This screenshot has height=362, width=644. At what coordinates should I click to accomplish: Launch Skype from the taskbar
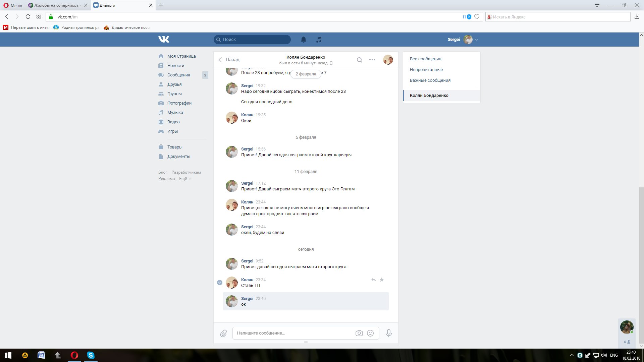click(x=91, y=355)
